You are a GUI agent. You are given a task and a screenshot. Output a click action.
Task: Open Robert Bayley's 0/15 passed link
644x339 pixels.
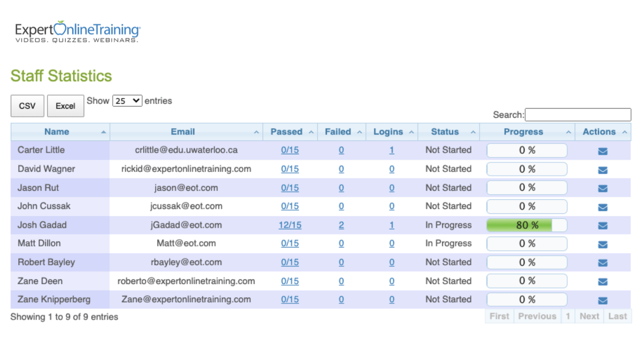coord(290,262)
